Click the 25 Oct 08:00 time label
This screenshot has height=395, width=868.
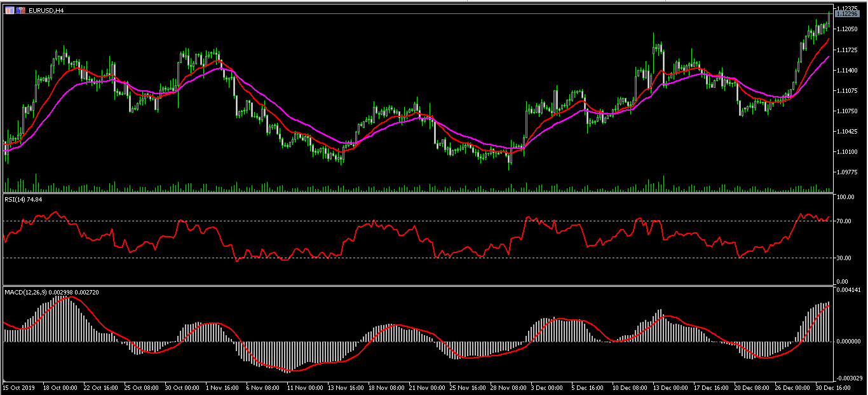tap(141, 387)
